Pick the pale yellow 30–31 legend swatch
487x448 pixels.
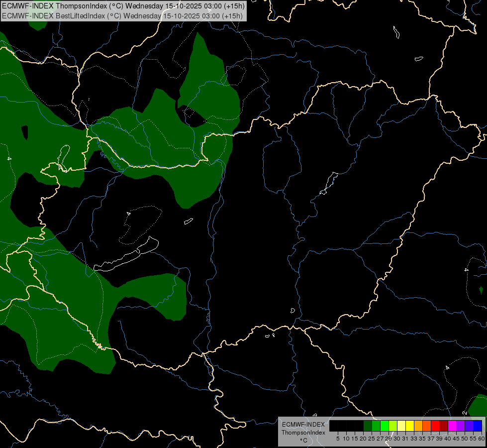[401, 426]
